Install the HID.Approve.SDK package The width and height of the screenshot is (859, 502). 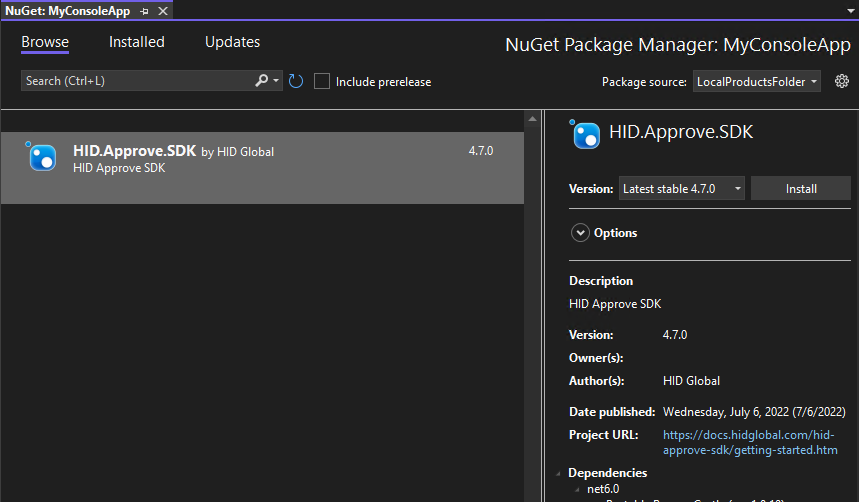[800, 189]
